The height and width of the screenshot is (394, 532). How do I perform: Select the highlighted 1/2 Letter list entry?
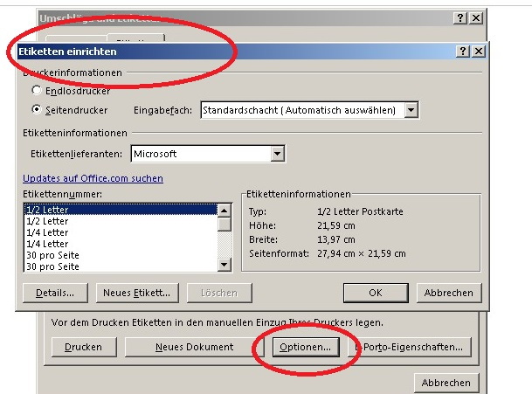(119, 210)
